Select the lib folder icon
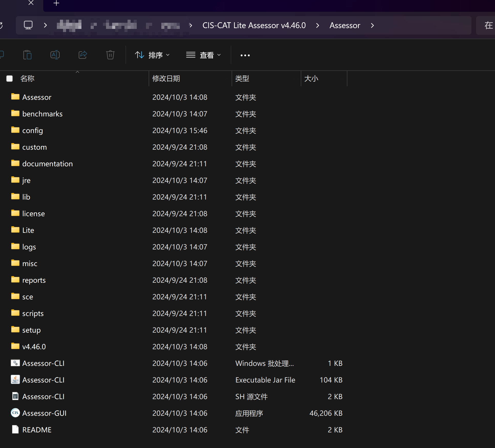The height and width of the screenshot is (448, 495). coord(15,196)
